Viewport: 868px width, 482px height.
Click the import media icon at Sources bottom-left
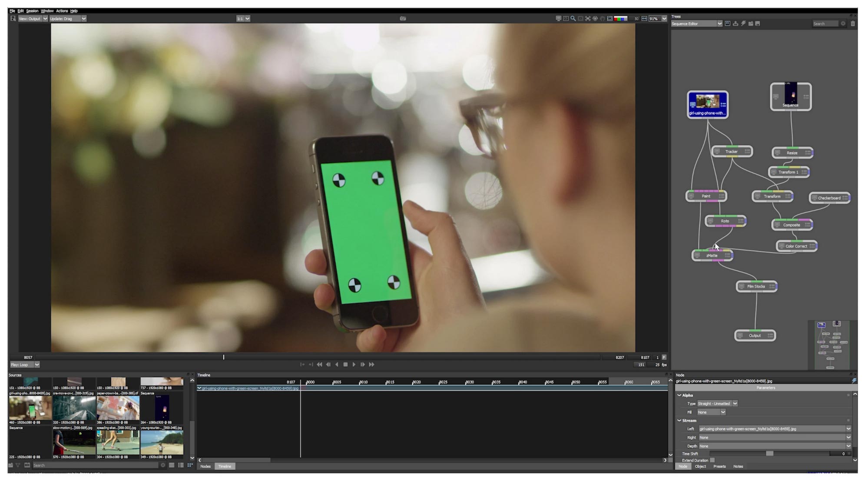tap(11, 465)
